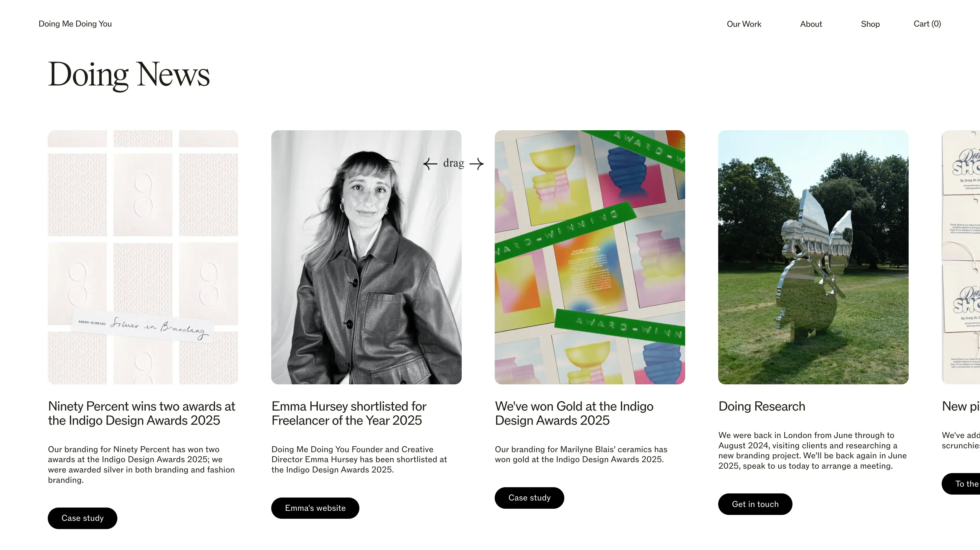Click the We've won Gold headline

pyautogui.click(x=574, y=414)
